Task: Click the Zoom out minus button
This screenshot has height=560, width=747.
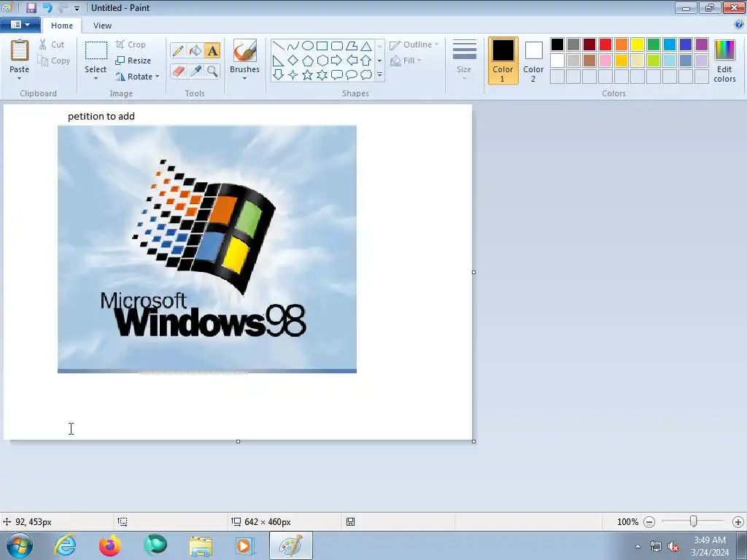Action: click(649, 522)
